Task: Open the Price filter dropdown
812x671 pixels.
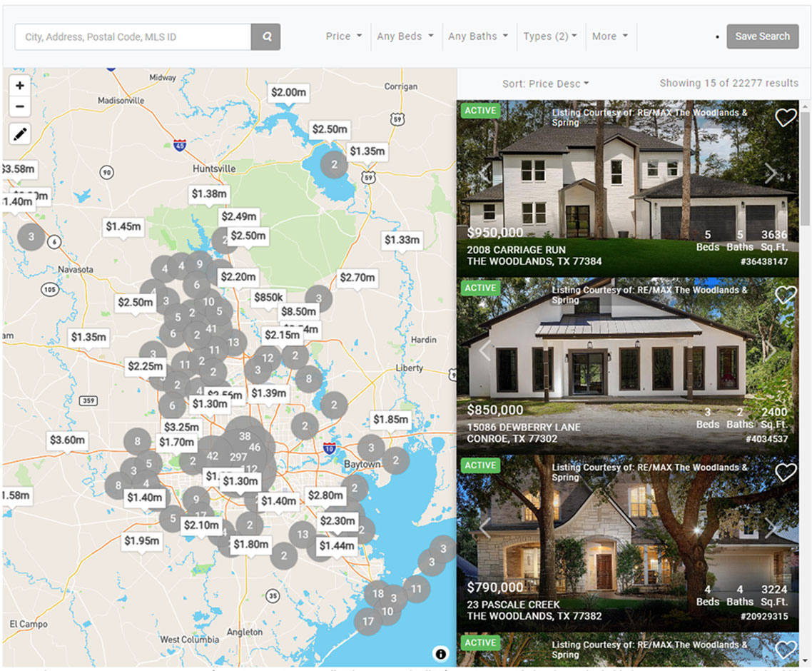Action: click(343, 36)
